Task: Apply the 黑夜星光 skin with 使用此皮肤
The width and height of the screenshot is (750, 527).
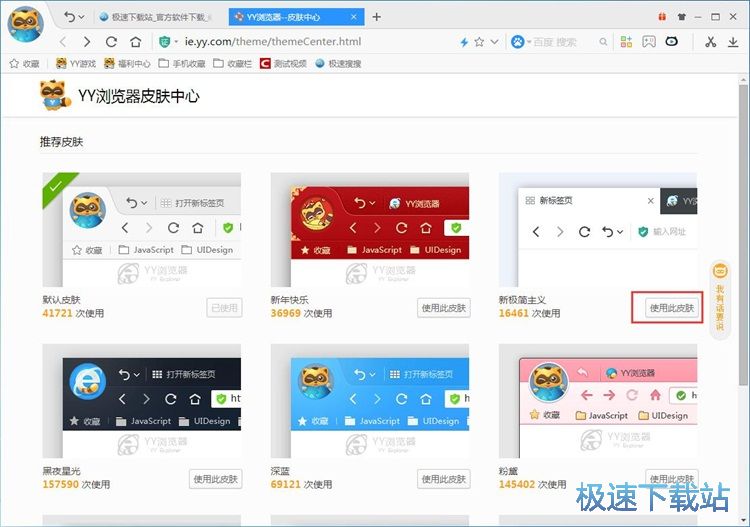Action: click(x=215, y=479)
